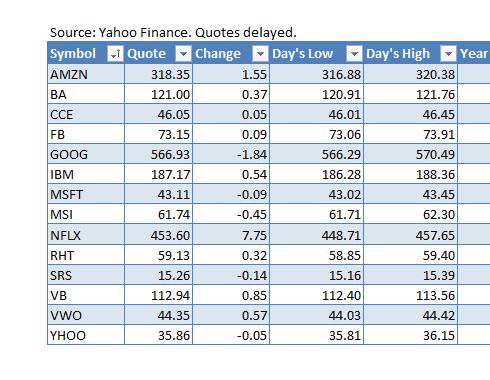
Task: Select the AMZN symbol cell
Action: coord(86,74)
